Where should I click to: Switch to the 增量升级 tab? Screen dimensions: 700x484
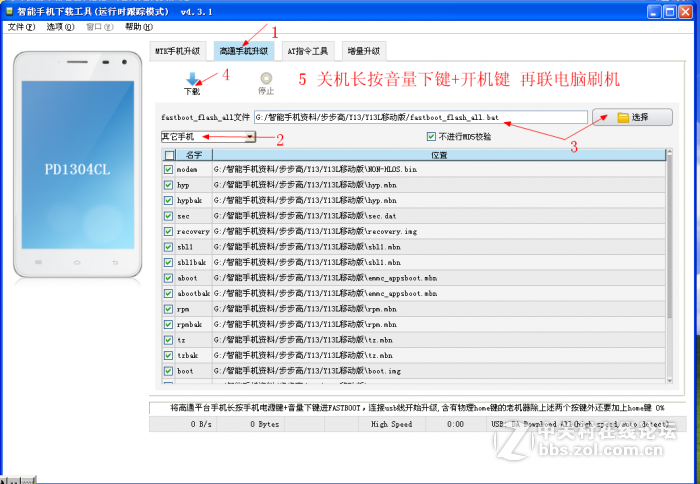point(363,51)
